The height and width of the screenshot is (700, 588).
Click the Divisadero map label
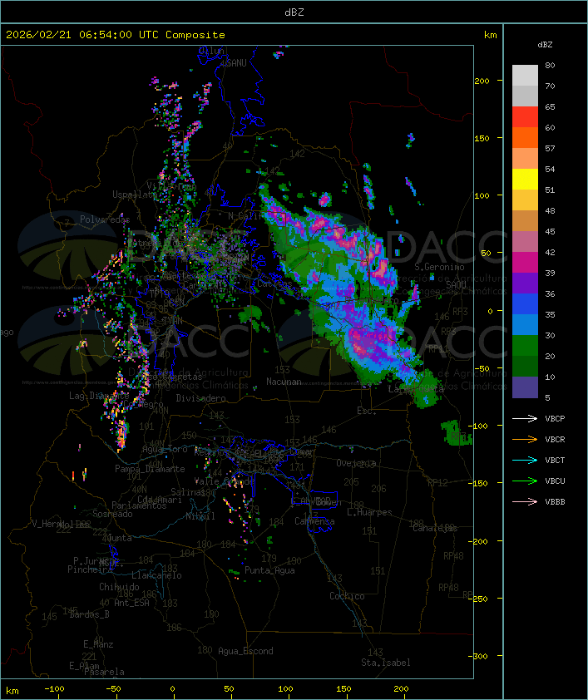(200, 397)
